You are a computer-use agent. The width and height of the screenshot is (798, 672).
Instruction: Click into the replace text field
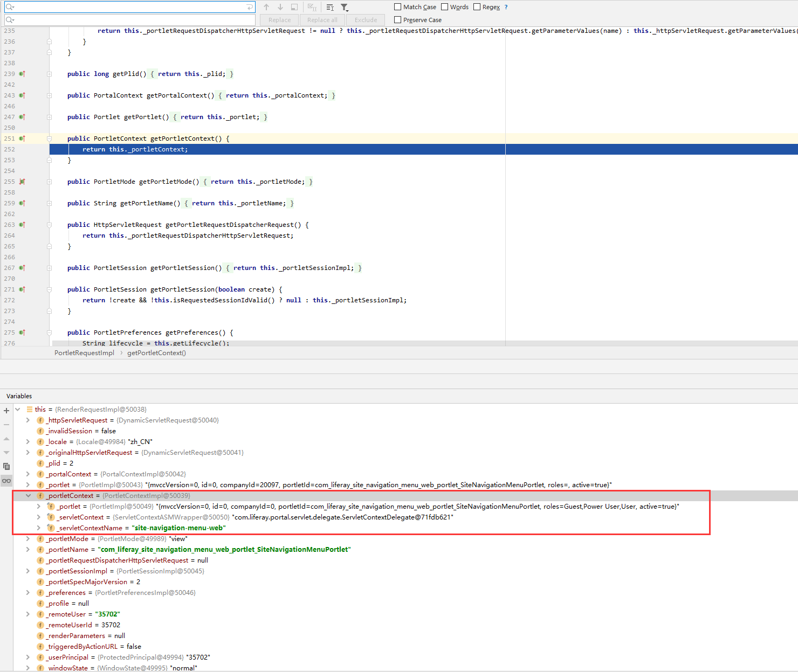click(x=129, y=20)
